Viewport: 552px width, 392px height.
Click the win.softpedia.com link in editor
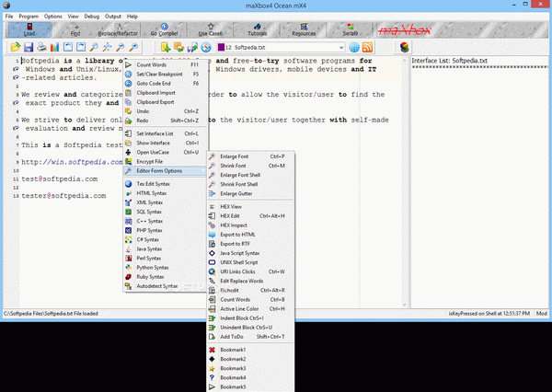(72, 162)
